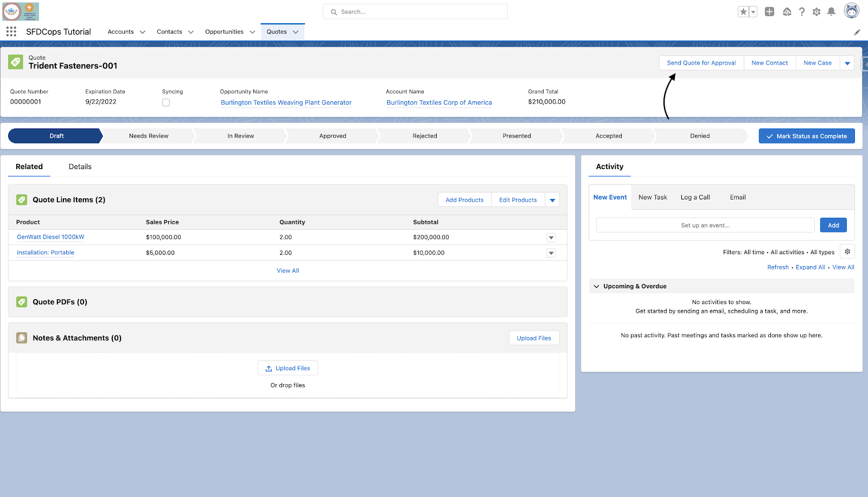Open the Contacts navigation tab
The width and height of the screenshot is (868, 497).
(x=169, y=32)
